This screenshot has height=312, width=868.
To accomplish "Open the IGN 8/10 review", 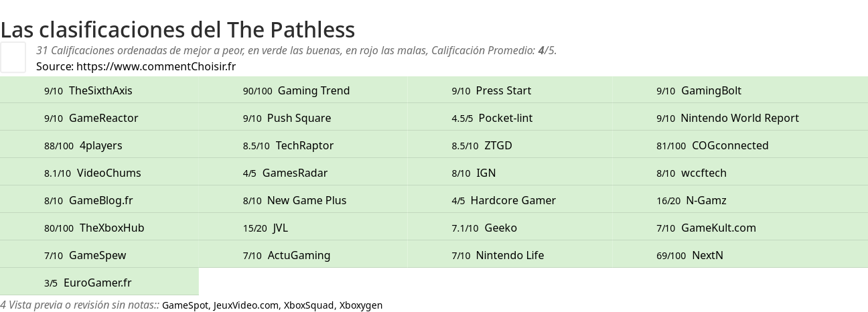I will pyautogui.click(x=486, y=173).
